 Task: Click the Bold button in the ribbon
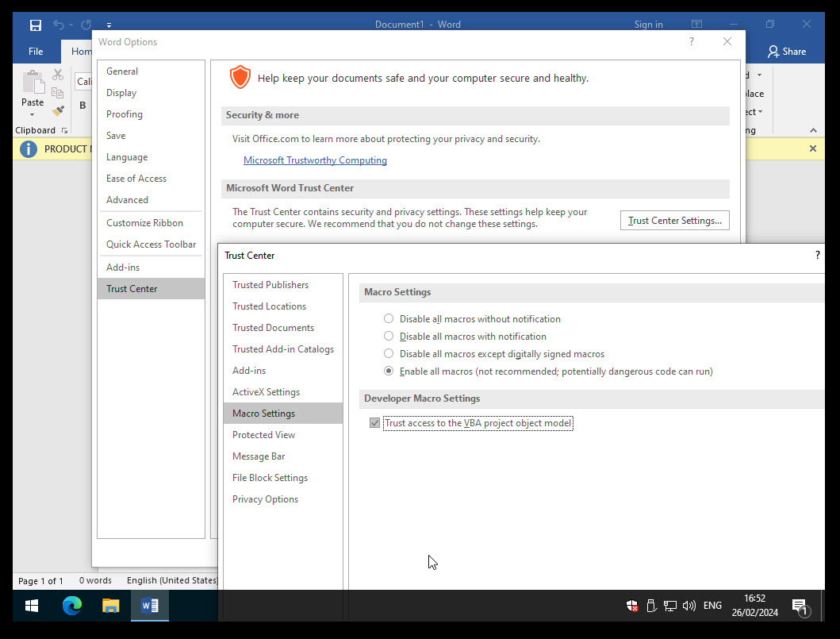(82, 106)
